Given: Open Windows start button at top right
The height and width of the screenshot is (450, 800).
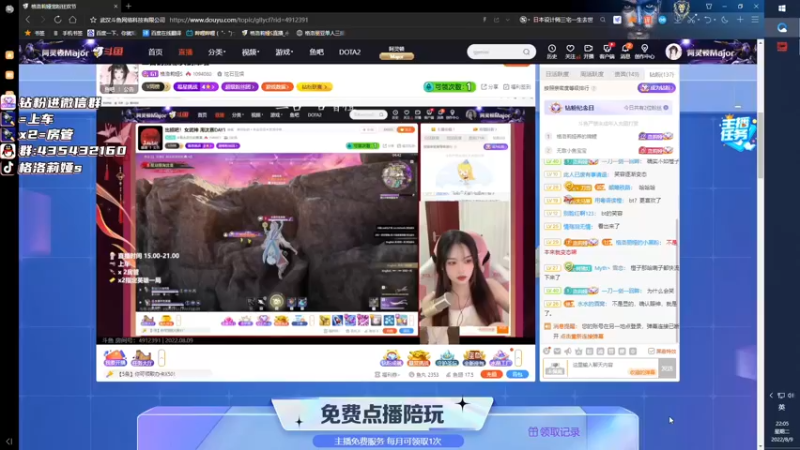Looking at the screenshot, I should [x=782, y=8].
